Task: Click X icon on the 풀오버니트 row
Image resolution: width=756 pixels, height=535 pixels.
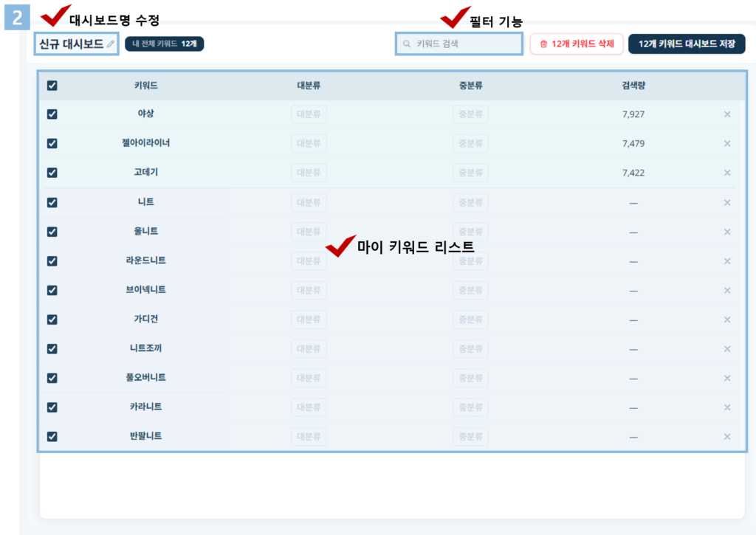Action: pyautogui.click(x=726, y=378)
